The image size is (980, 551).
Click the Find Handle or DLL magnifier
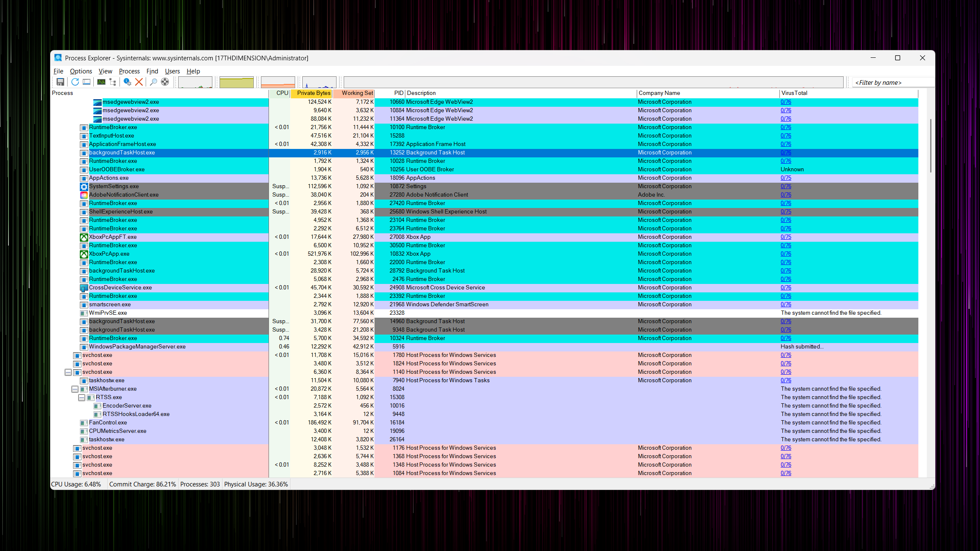pyautogui.click(x=153, y=82)
